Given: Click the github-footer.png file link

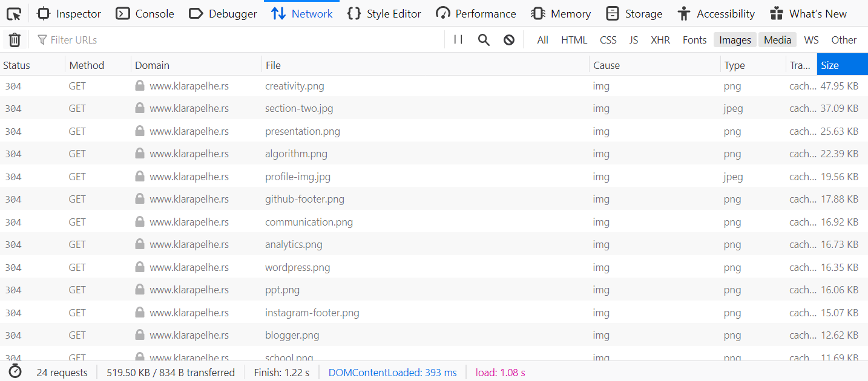Looking at the screenshot, I should pos(304,198).
